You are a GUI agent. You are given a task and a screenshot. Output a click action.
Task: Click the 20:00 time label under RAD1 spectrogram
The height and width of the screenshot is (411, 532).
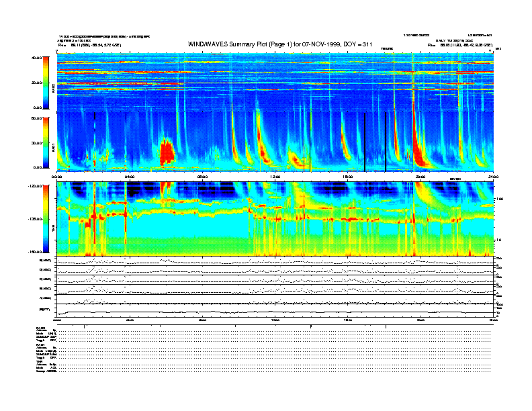point(420,177)
